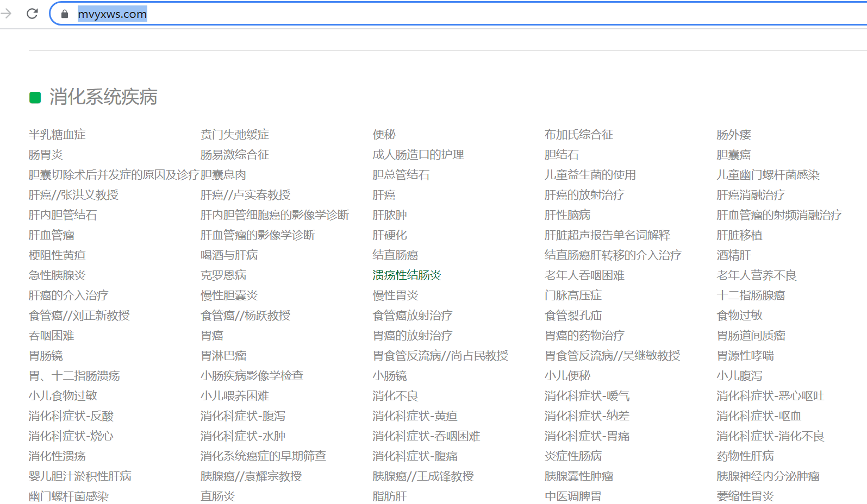The height and width of the screenshot is (504, 867).
Task: Open the 布加氏综合征 article
Action: pyautogui.click(x=578, y=135)
